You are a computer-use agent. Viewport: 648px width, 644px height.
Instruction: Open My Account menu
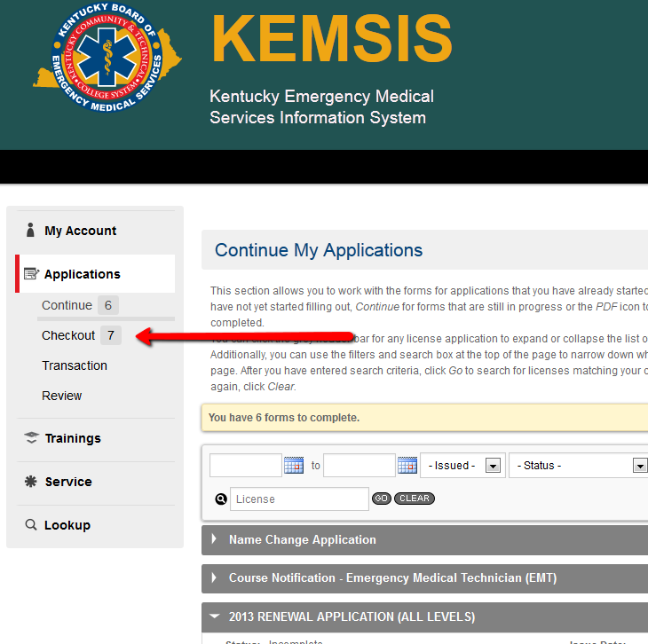pos(81,231)
